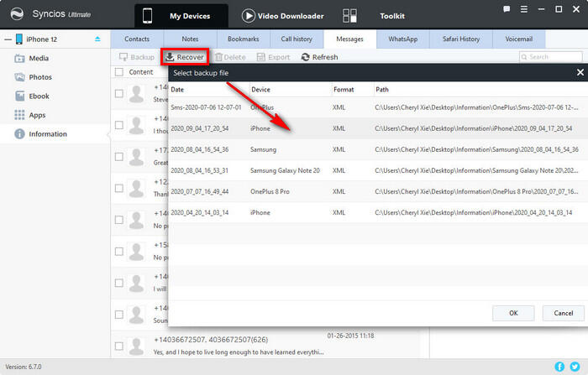Click the Delete toolbar button
The image size is (588, 375).
tap(230, 57)
